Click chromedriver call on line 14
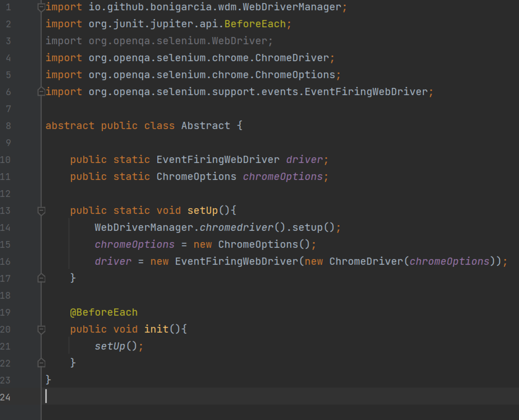 tap(237, 227)
